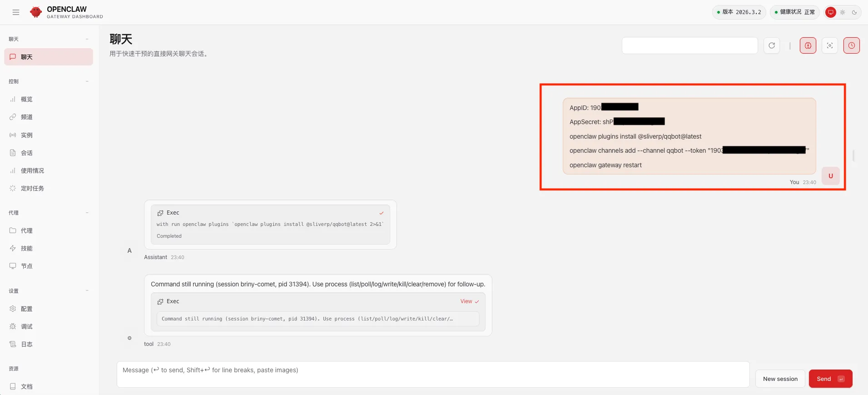The width and height of the screenshot is (868, 395).
Task: Click the user avatar labeled U
Action: [831, 176]
